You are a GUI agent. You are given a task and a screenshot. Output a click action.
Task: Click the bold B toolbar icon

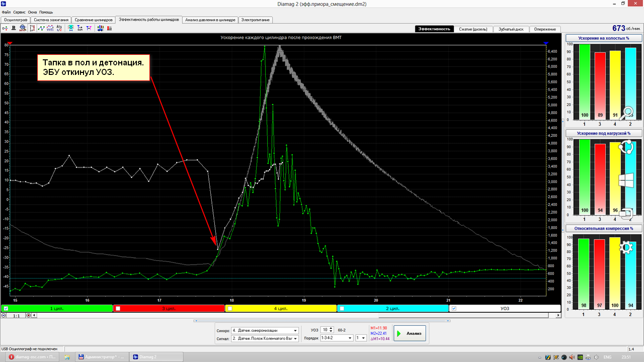point(14,28)
